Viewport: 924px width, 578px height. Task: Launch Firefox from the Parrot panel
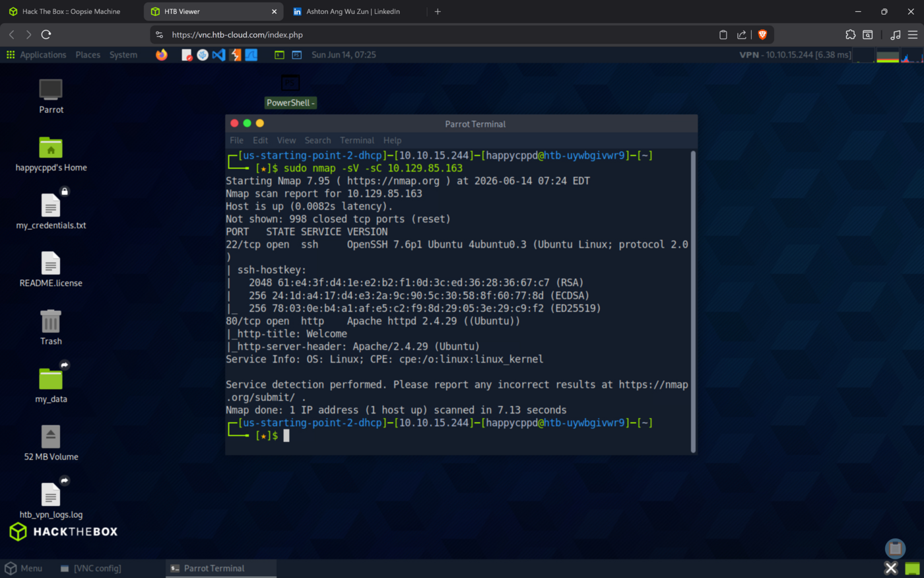[x=162, y=55]
